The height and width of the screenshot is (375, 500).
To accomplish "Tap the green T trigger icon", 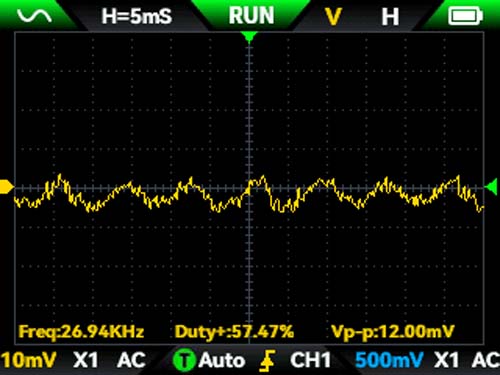I will [x=184, y=361].
